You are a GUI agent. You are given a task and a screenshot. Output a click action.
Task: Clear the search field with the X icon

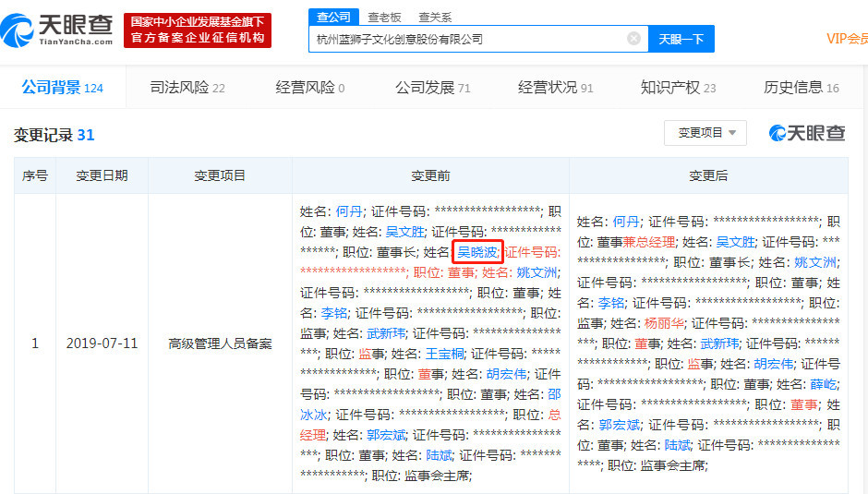(633, 38)
